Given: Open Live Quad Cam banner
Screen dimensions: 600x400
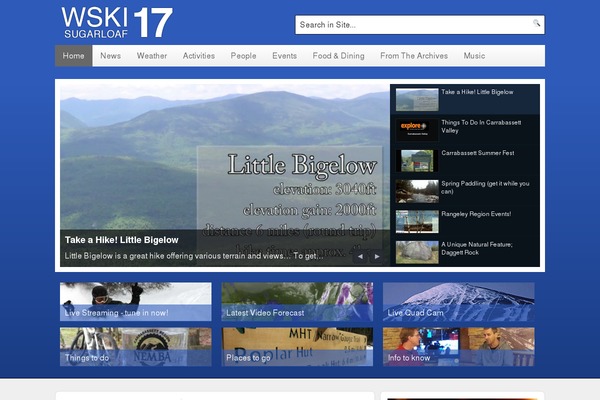Looking at the screenshot, I should (458, 302).
